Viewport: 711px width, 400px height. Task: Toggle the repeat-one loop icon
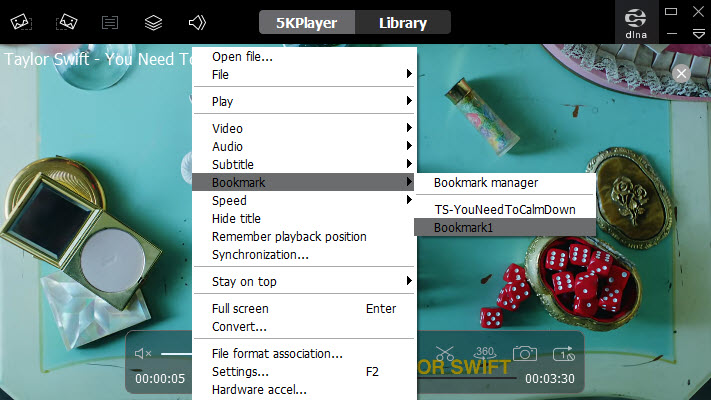click(564, 354)
